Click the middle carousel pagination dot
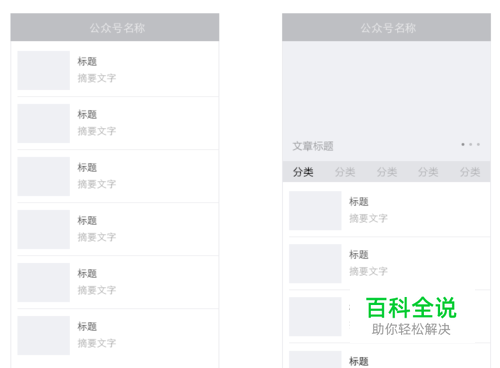This screenshot has width=500, height=368. pyautogui.click(x=471, y=144)
